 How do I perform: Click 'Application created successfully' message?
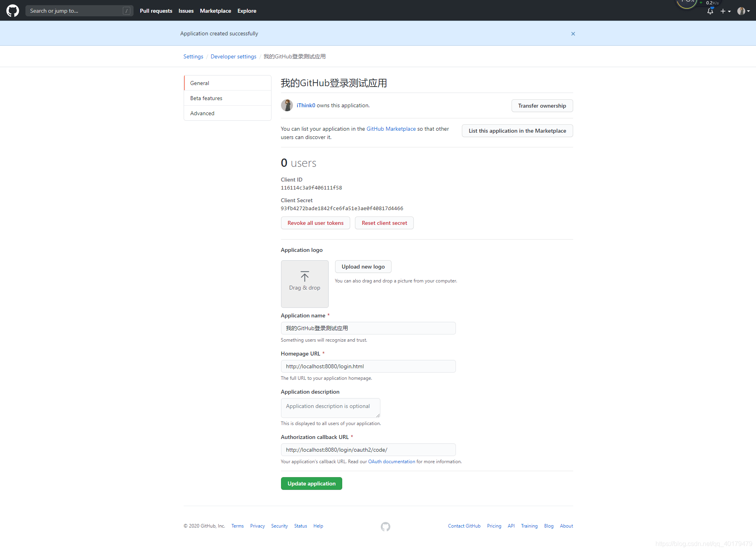pos(219,33)
